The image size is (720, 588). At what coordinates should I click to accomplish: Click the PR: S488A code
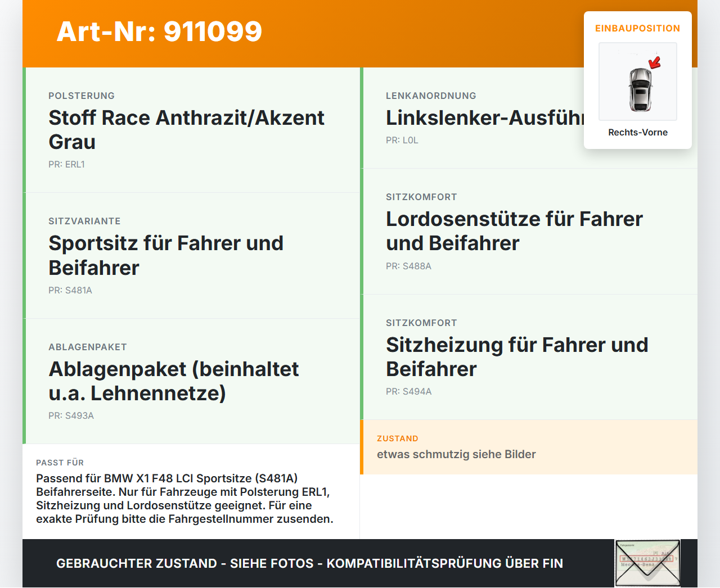[408, 266]
